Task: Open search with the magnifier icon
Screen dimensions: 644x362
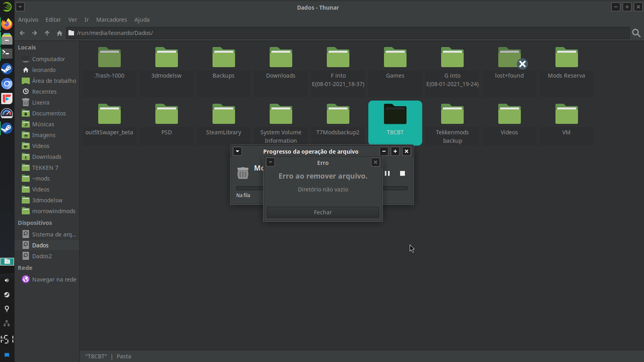Action: click(636, 33)
